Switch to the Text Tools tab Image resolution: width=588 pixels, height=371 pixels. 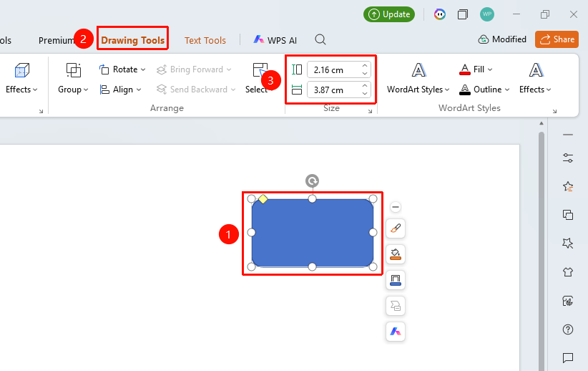coord(205,40)
